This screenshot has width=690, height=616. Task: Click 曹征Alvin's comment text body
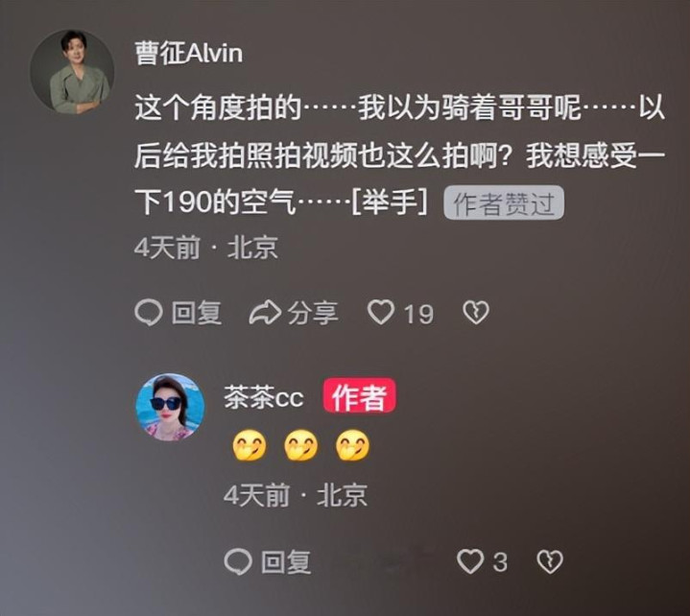point(399,154)
